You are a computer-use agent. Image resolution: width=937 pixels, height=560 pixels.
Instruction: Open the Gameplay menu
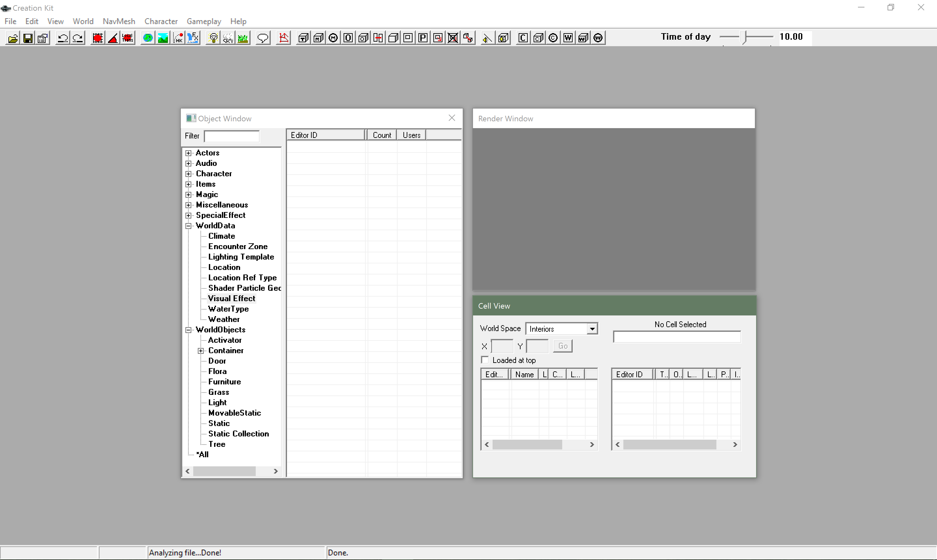(204, 21)
